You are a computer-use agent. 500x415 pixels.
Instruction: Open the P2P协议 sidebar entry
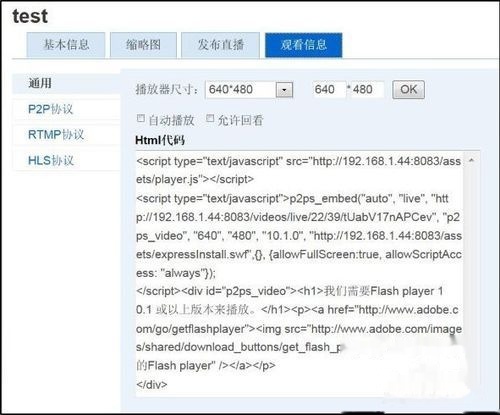pyautogui.click(x=66, y=109)
